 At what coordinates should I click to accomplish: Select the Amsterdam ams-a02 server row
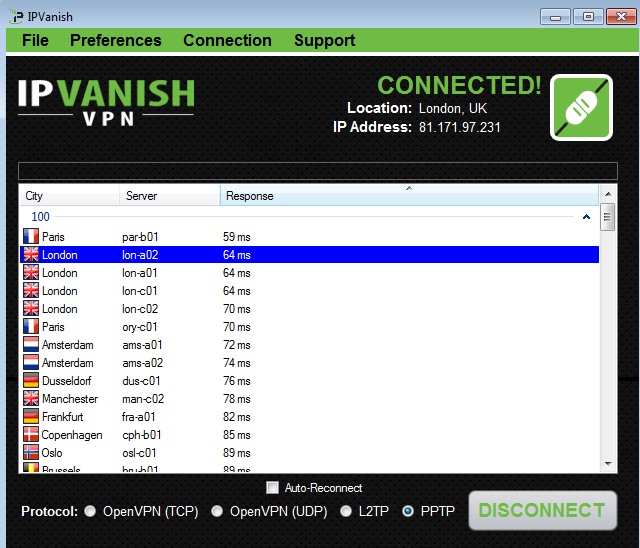309,362
